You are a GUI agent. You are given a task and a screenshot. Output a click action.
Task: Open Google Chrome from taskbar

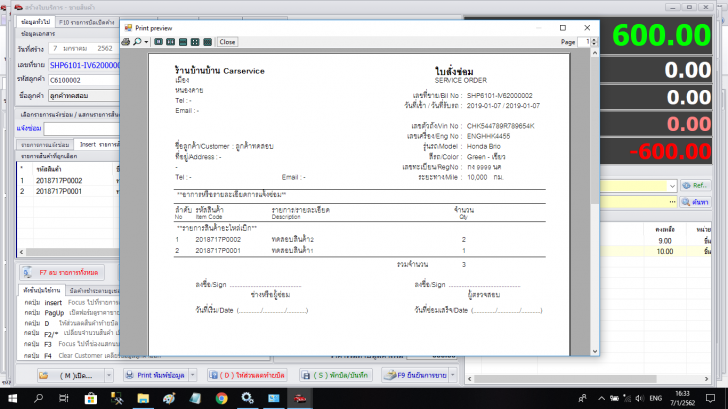click(x=221, y=398)
